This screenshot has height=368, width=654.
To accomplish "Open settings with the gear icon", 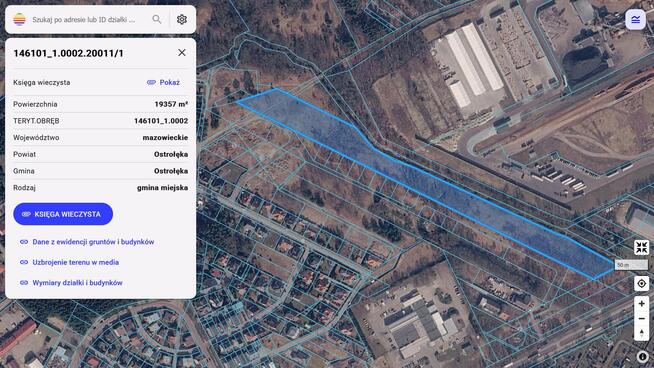I will [x=181, y=19].
